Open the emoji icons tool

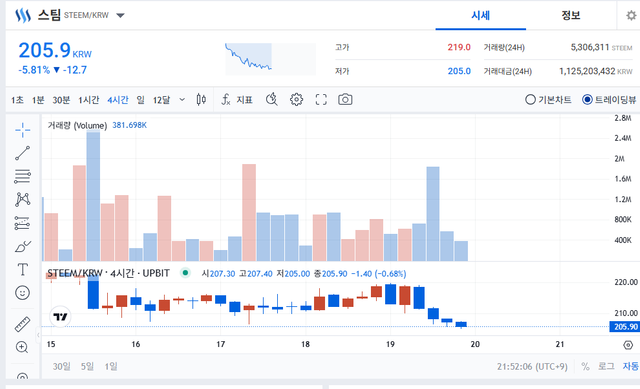click(22, 293)
